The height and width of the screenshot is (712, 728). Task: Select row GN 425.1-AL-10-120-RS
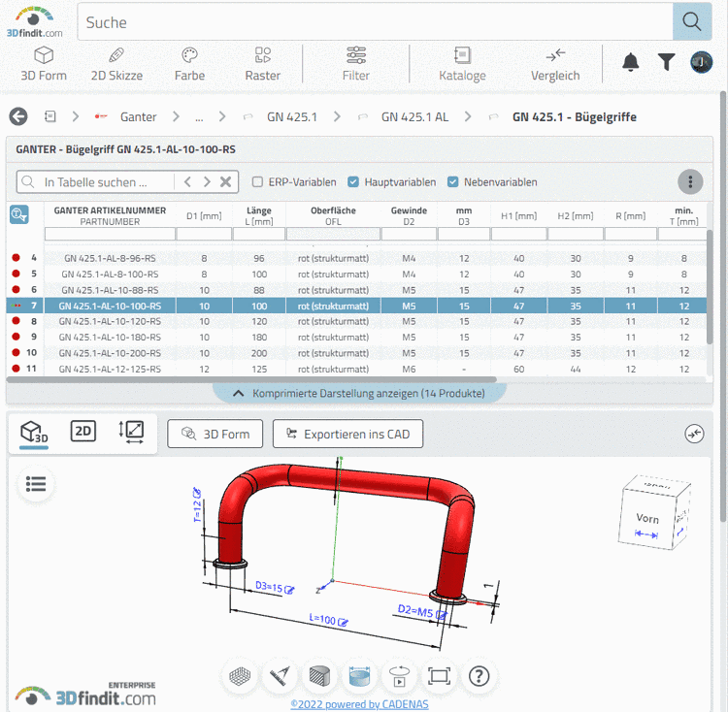[x=356, y=321]
